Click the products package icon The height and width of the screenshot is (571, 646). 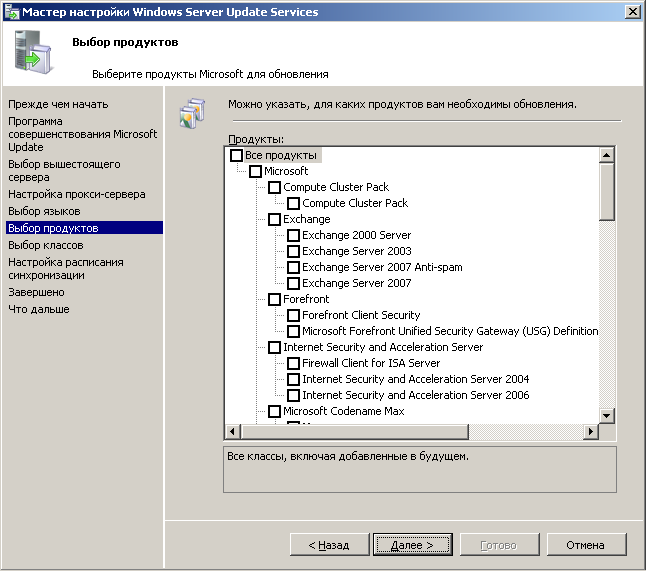[x=192, y=113]
